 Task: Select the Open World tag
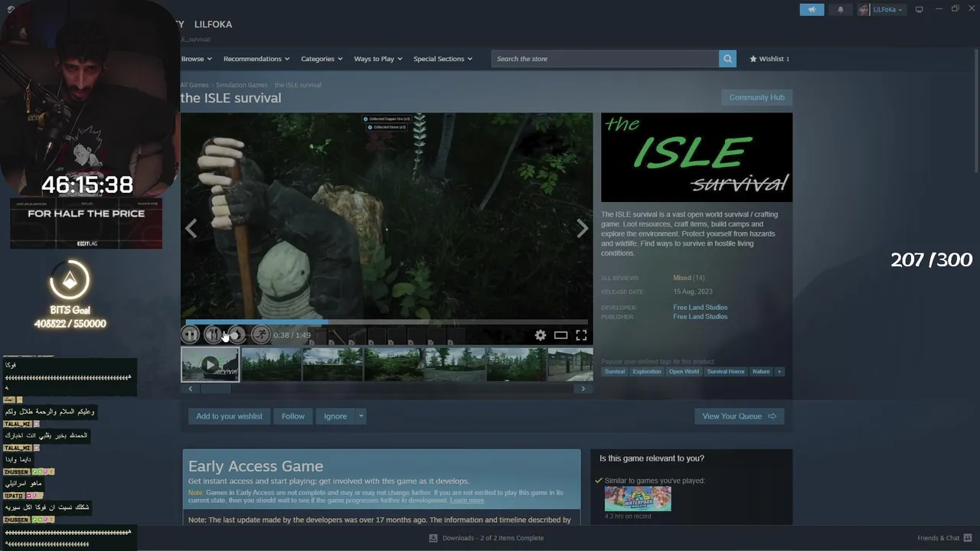pos(684,372)
